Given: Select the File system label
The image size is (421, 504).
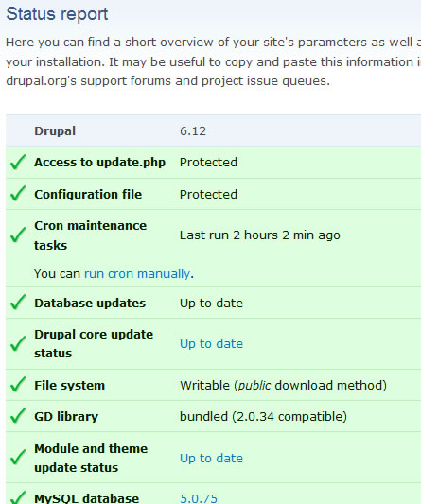Looking at the screenshot, I should [70, 385].
